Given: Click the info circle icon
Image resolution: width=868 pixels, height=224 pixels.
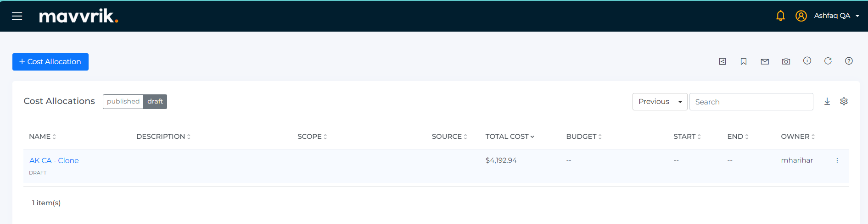Looking at the screenshot, I should [x=807, y=61].
